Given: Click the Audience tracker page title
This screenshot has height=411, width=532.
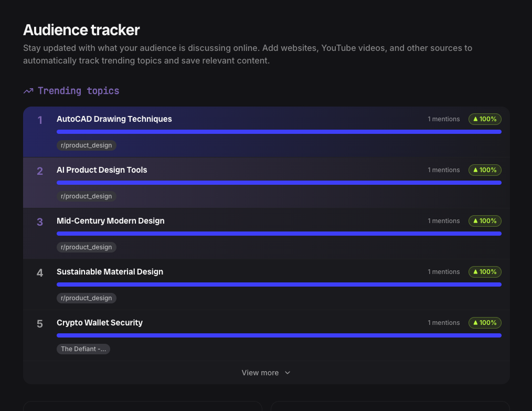Looking at the screenshot, I should click(x=81, y=30).
